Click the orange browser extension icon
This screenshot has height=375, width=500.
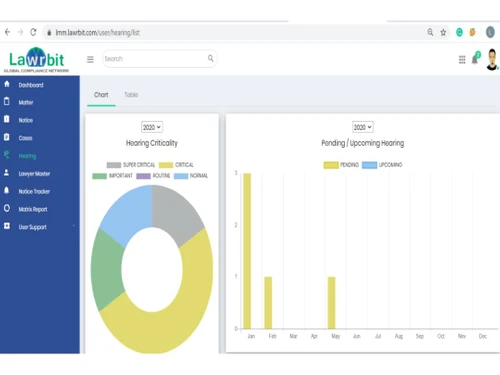(x=472, y=32)
